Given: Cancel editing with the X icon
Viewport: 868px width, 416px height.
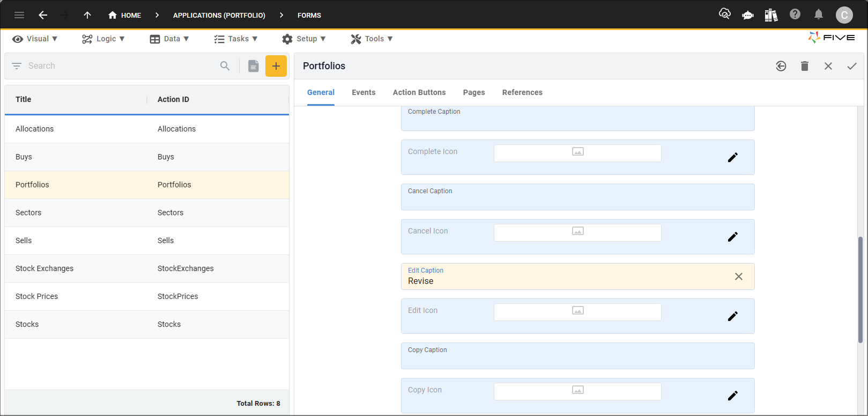Looking at the screenshot, I should click(x=828, y=66).
